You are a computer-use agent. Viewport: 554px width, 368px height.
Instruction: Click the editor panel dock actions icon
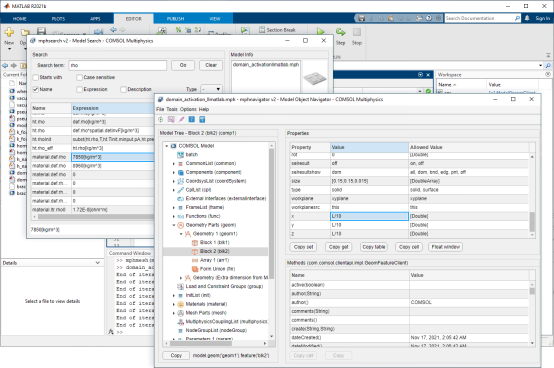tap(420, 75)
